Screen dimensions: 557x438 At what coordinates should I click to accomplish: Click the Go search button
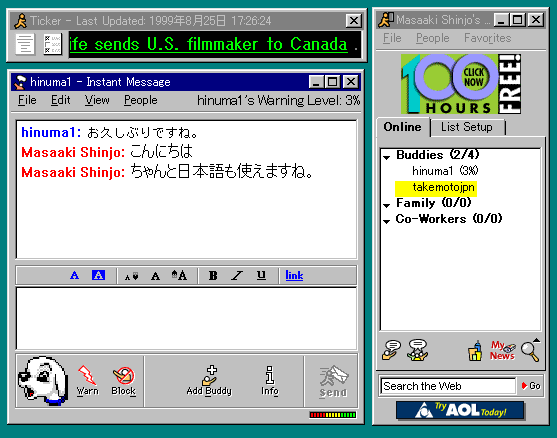[x=531, y=386]
